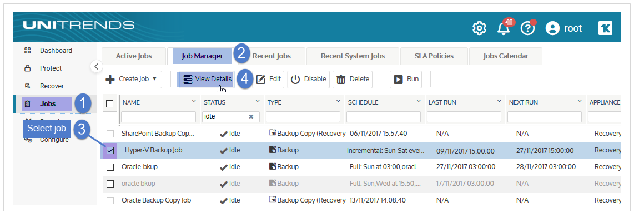The image size is (644, 222).
Task: Open Dashboard in the sidebar menu
Action: click(56, 51)
